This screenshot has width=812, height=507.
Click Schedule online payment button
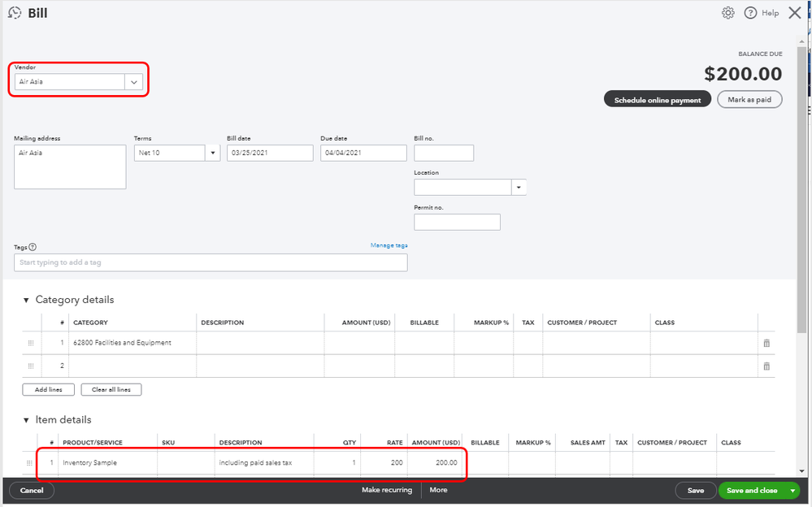point(658,100)
